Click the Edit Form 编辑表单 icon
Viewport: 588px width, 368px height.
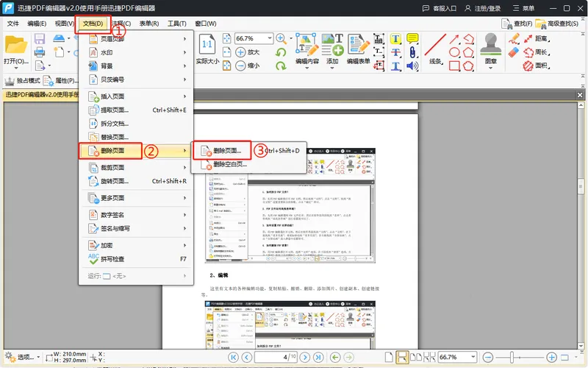[x=358, y=45]
